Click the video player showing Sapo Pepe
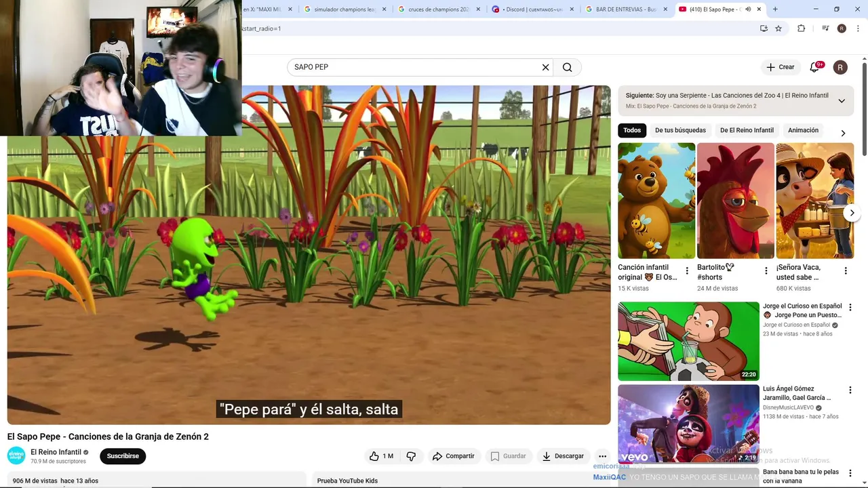The width and height of the screenshot is (868, 488). pos(309,255)
